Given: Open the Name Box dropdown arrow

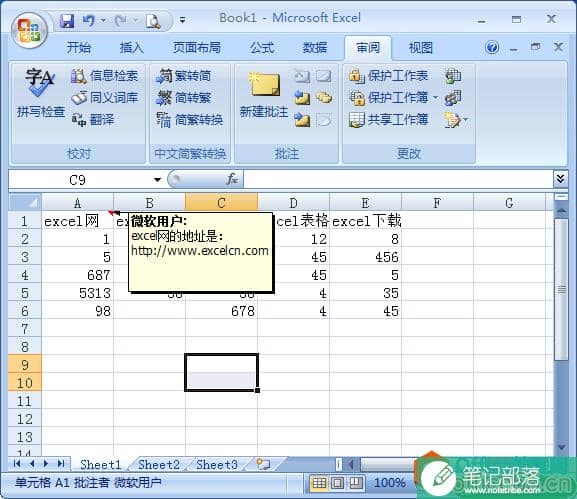Looking at the screenshot, I should pos(157,180).
